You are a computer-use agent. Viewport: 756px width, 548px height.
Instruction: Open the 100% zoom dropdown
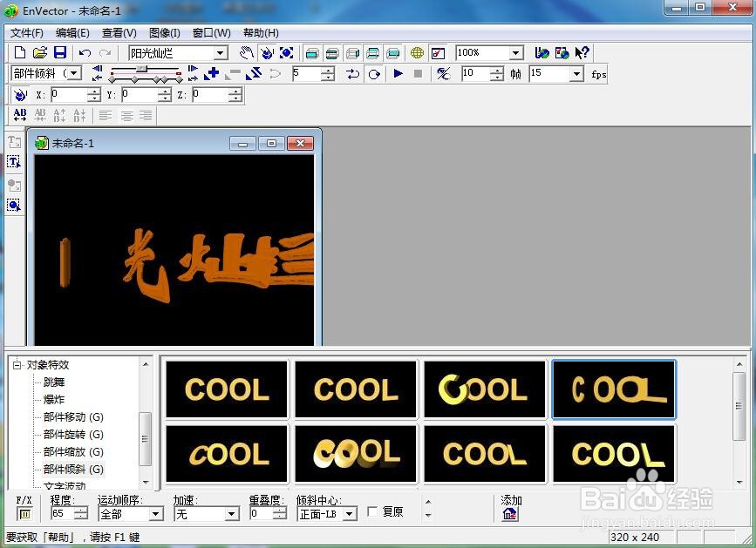516,53
